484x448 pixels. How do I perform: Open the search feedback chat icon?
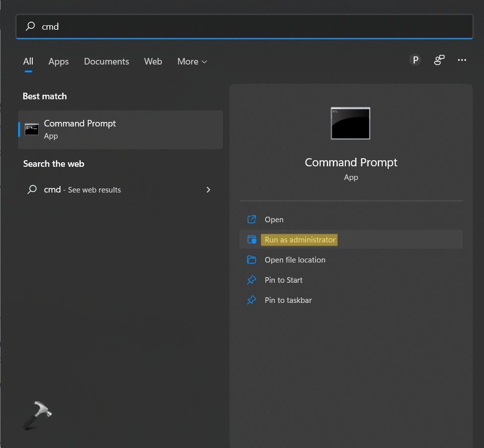coord(439,60)
